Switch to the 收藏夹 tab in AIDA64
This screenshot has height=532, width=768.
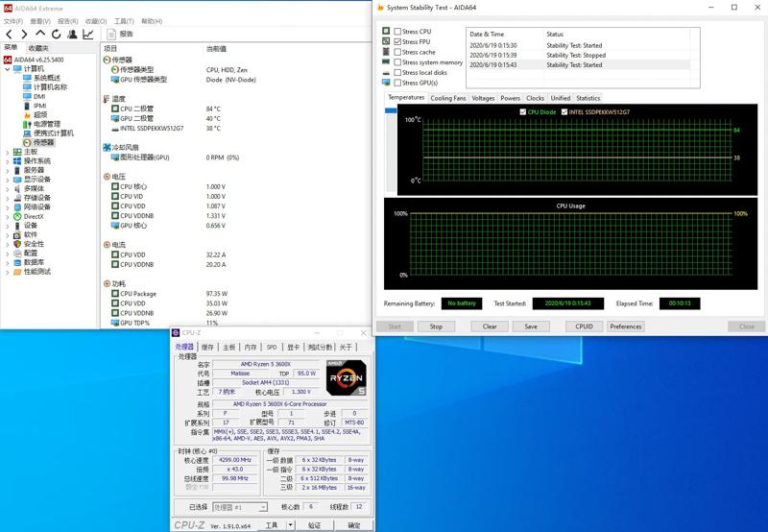pyautogui.click(x=38, y=48)
